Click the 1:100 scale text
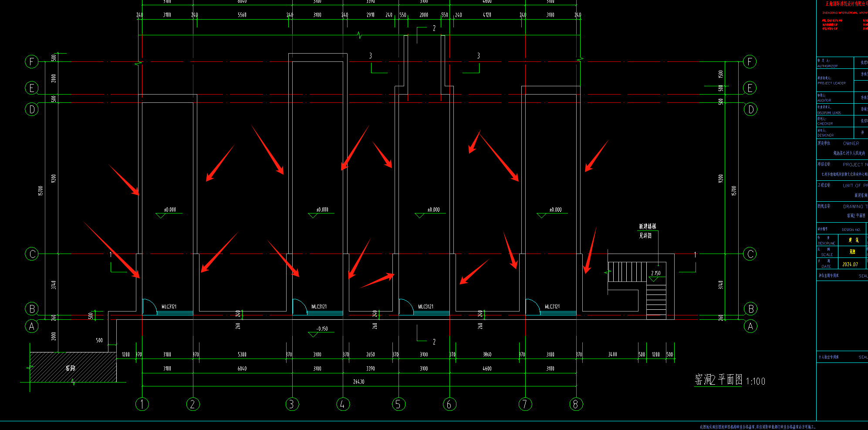The height and width of the screenshot is (430, 868). [756, 381]
